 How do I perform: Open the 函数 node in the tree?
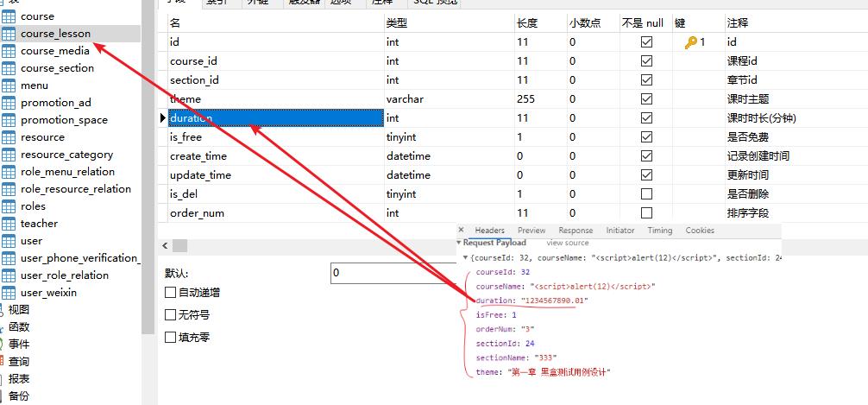click(x=18, y=327)
